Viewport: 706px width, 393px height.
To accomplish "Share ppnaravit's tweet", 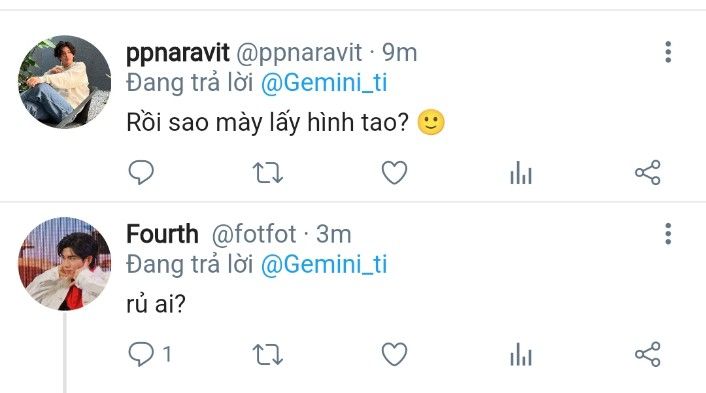I will 647,172.
